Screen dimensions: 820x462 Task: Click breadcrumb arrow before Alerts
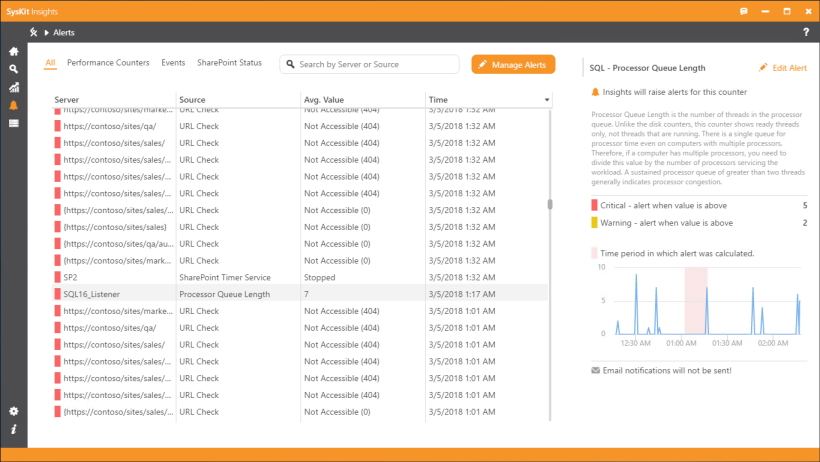tap(47, 32)
